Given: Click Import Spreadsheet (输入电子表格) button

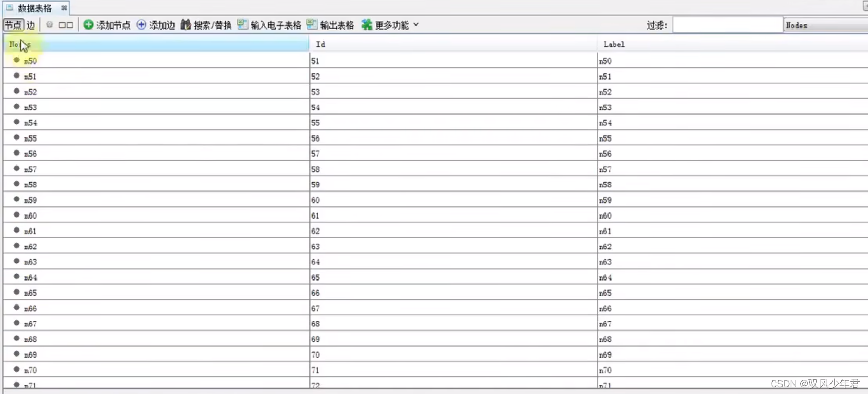Looking at the screenshot, I should pos(269,25).
